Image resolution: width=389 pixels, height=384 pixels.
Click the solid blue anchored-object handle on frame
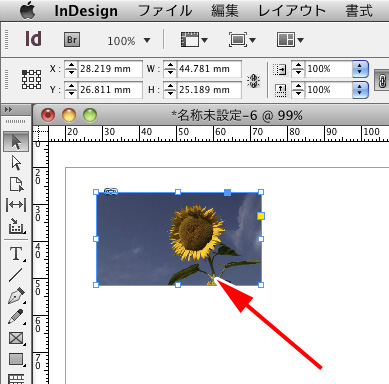pyautogui.click(x=227, y=192)
